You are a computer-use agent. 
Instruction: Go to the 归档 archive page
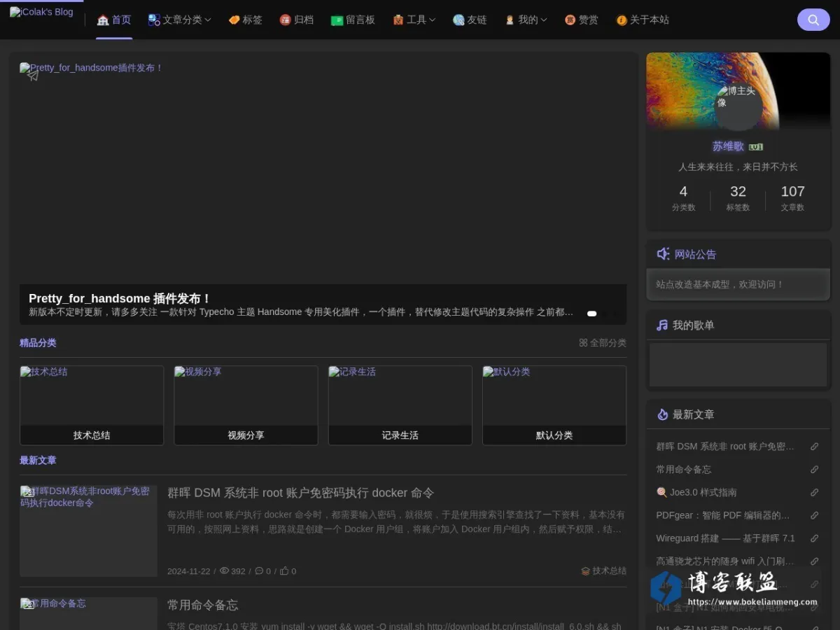(x=296, y=20)
